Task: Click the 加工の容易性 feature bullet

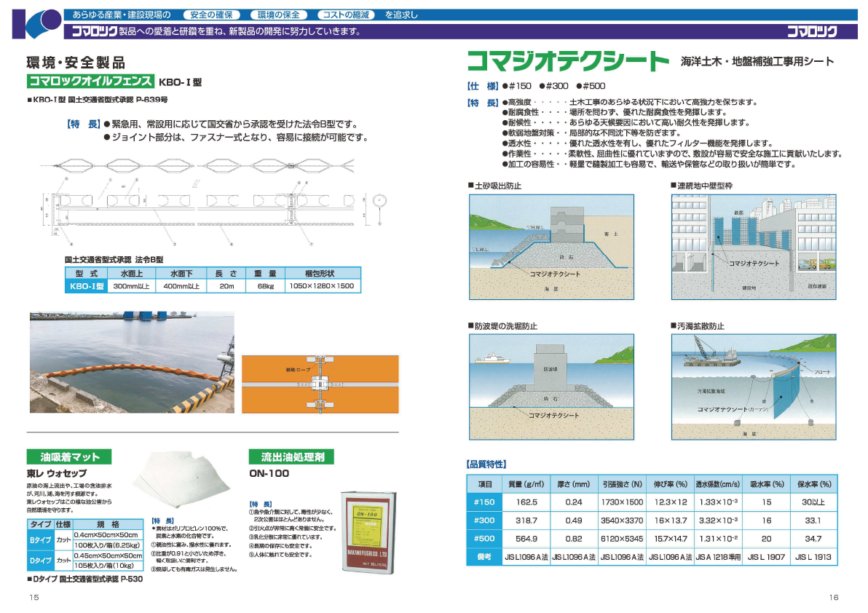Action: pyautogui.click(x=649, y=165)
